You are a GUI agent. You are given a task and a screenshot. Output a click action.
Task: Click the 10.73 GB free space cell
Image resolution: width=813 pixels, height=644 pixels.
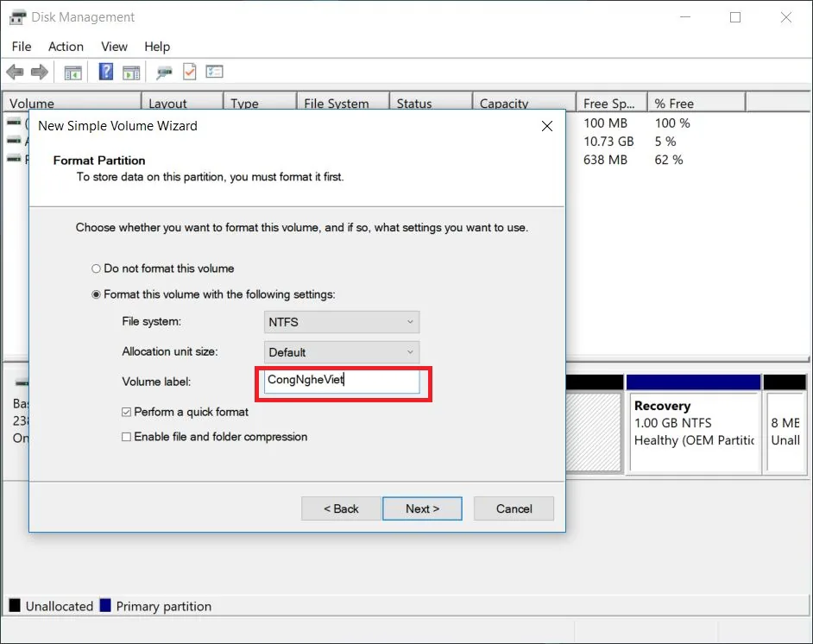click(x=608, y=142)
